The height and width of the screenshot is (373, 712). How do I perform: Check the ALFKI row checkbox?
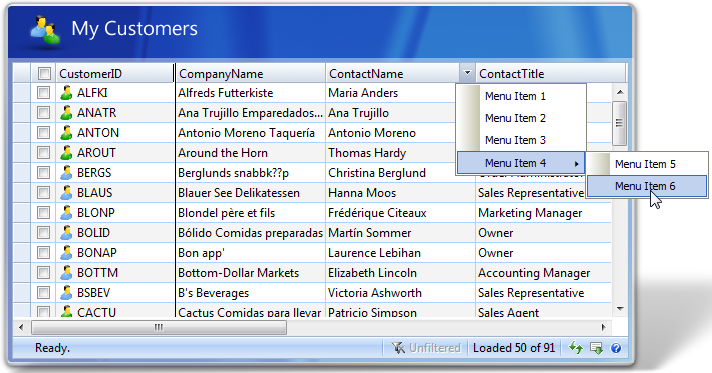(x=44, y=93)
